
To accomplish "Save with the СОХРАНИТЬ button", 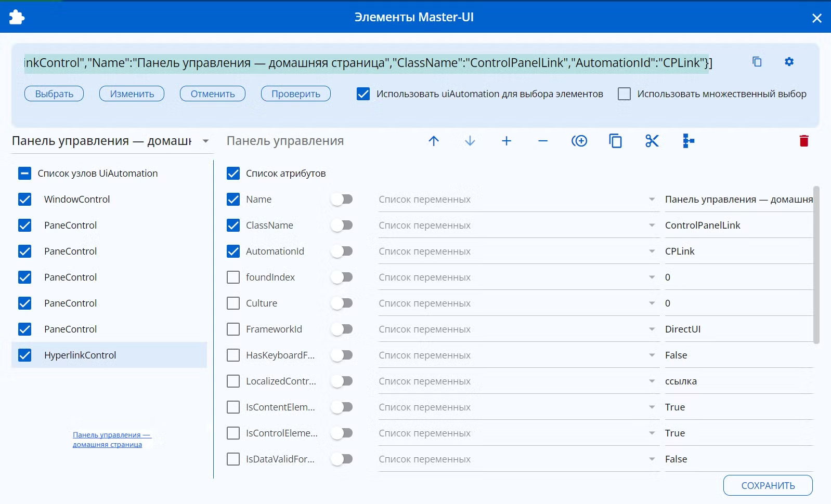I will [768, 486].
